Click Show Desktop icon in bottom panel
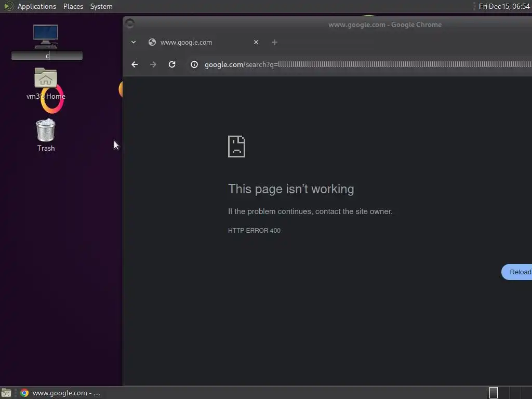532x399 pixels. [x=6, y=393]
